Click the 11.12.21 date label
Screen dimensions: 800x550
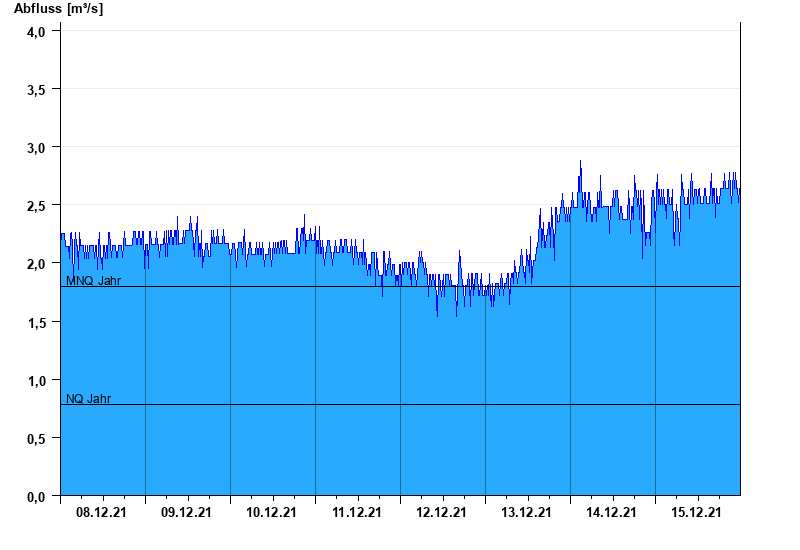coord(356,512)
